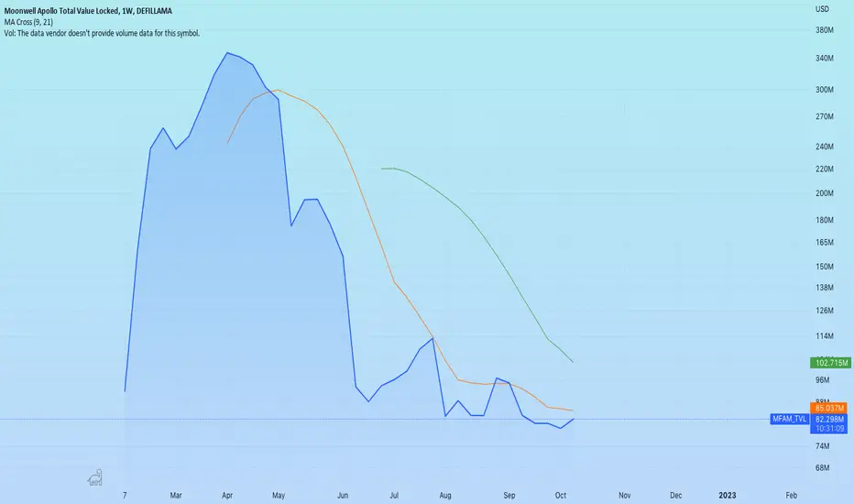Click the Sep label on time axis
Screen dimensions: 854x504
pos(509,495)
